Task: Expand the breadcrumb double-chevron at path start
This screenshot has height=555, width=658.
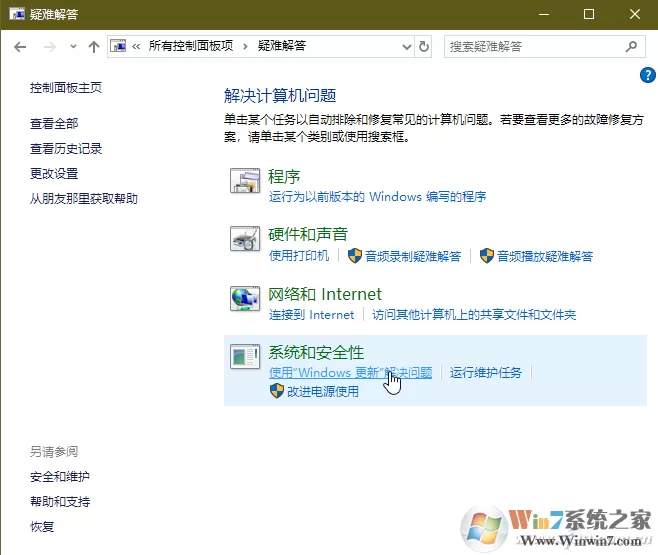Action: [x=136, y=47]
